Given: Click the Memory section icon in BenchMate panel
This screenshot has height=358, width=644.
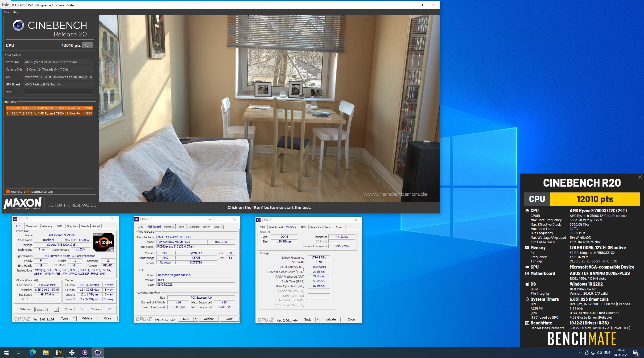Looking at the screenshot, I should 527,248.
